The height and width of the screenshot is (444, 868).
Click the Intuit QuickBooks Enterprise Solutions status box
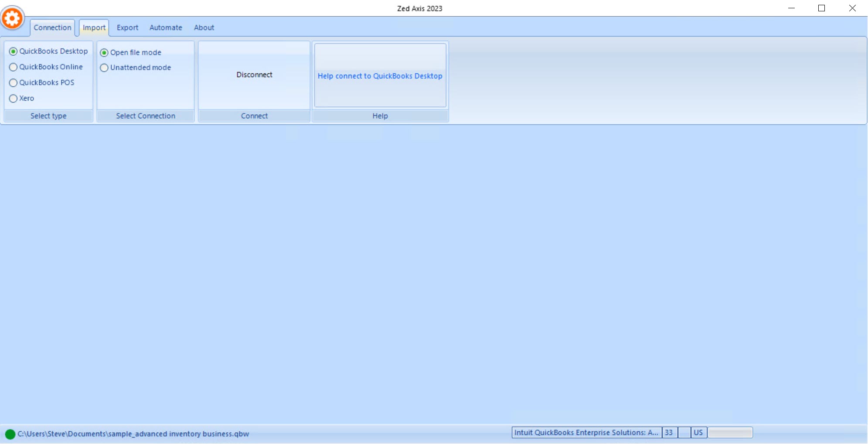pyautogui.click(x=586, y=432)
